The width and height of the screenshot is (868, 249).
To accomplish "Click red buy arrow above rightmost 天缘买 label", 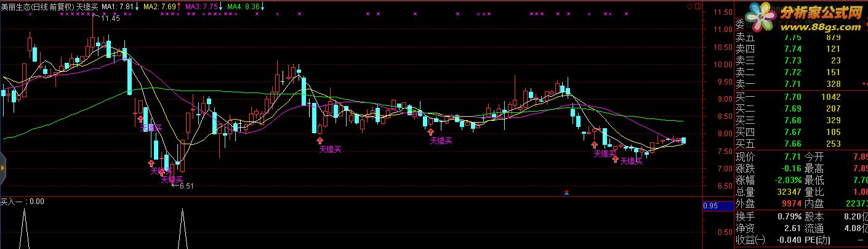I will coord(615,158).
